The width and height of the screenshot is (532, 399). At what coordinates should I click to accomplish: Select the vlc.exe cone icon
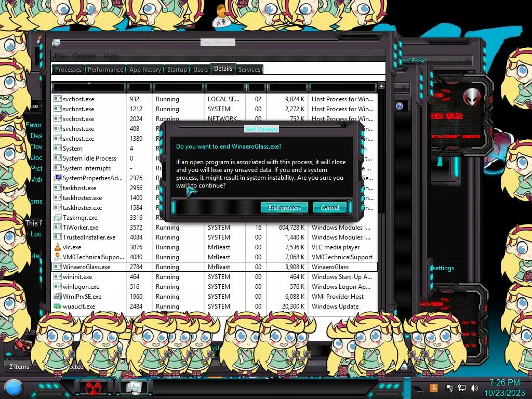[58, 247]
